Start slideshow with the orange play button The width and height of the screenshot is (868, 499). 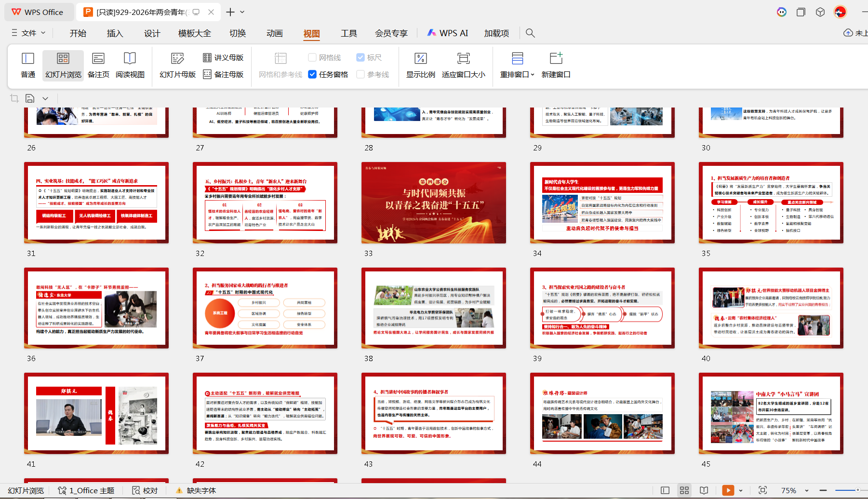728,490
